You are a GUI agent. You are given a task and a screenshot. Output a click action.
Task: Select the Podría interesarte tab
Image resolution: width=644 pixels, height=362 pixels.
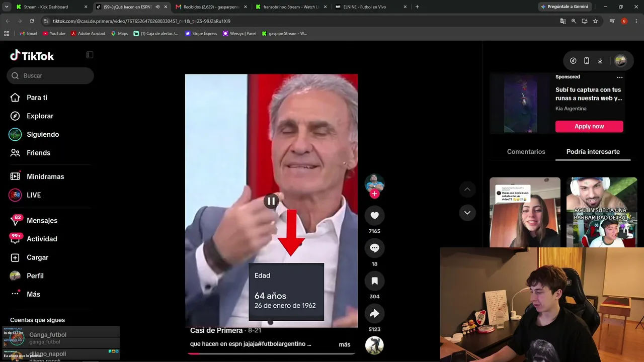593,152
